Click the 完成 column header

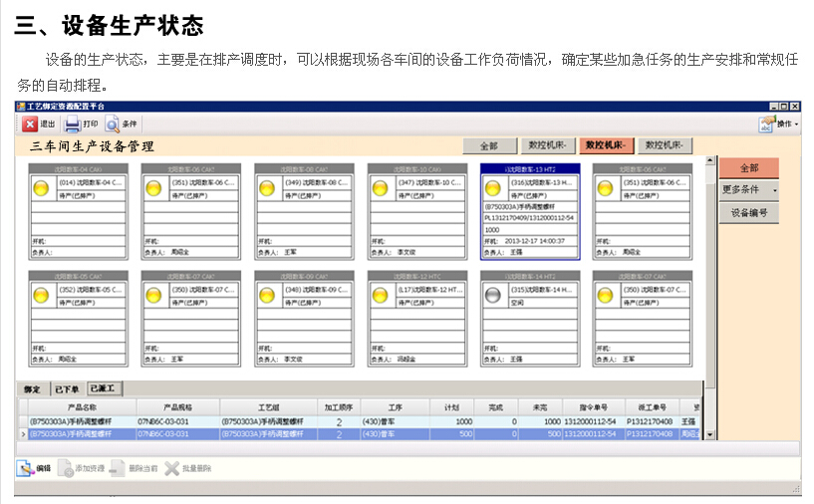tap(496, 407)
